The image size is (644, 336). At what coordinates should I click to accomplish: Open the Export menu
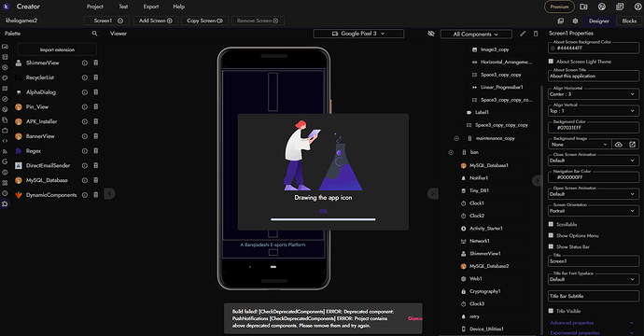pyautogui.click(x=150, y=7)
